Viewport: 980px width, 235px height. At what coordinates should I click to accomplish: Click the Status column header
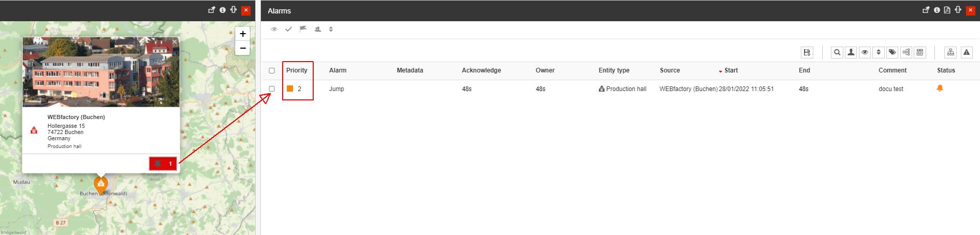click(945, 70)
